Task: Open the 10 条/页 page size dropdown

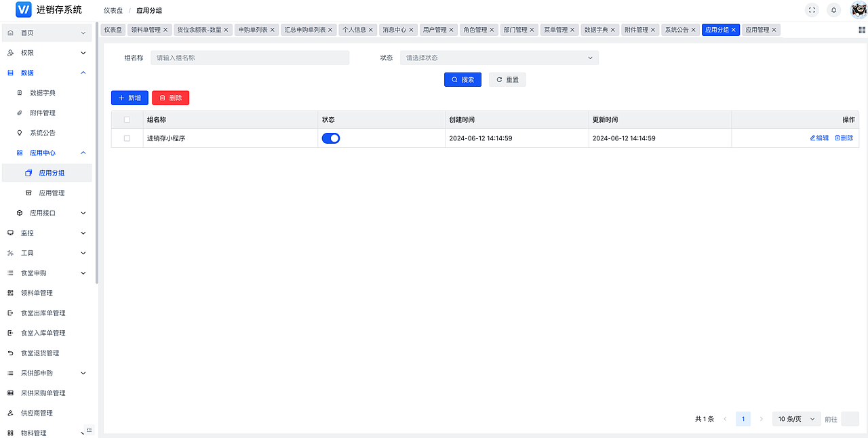Action: (795, 418)
